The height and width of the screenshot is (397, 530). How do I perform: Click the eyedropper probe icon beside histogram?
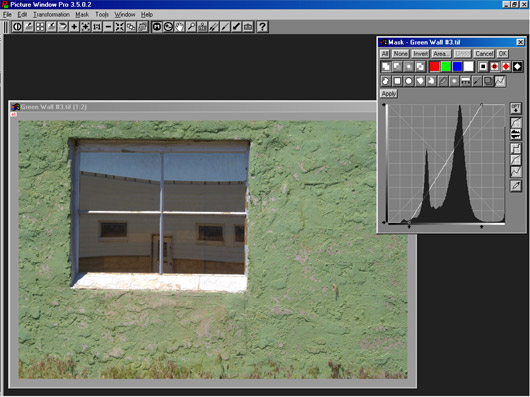516,185
